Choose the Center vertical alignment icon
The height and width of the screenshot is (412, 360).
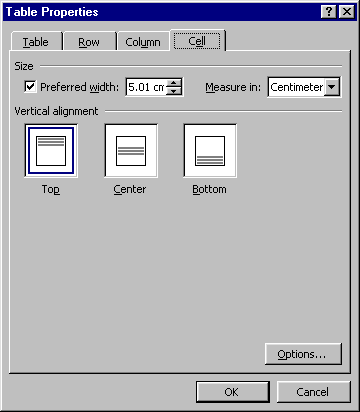coord(131,151)
